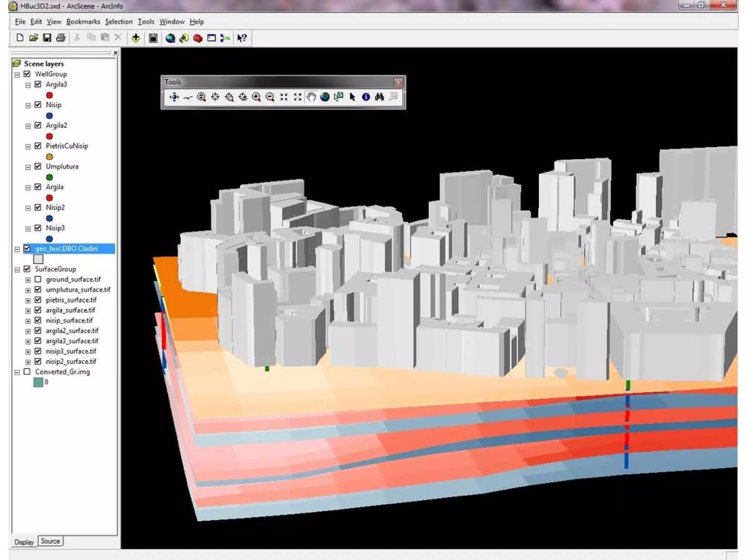Viewport: 747px width, 560px height.
Task: Uncheck the Nisip layer checkbox
Action: tap(38, 105)
